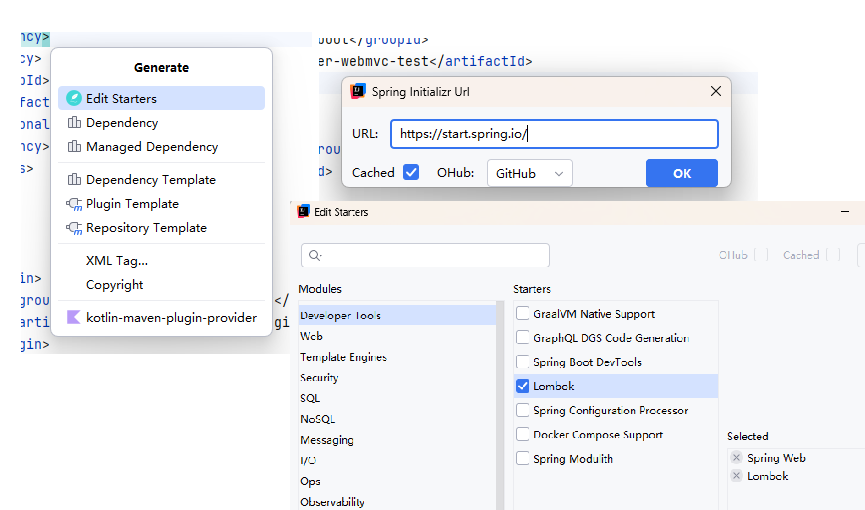Select Plugin Template entry
865x510 pixels.
[161, 204]
